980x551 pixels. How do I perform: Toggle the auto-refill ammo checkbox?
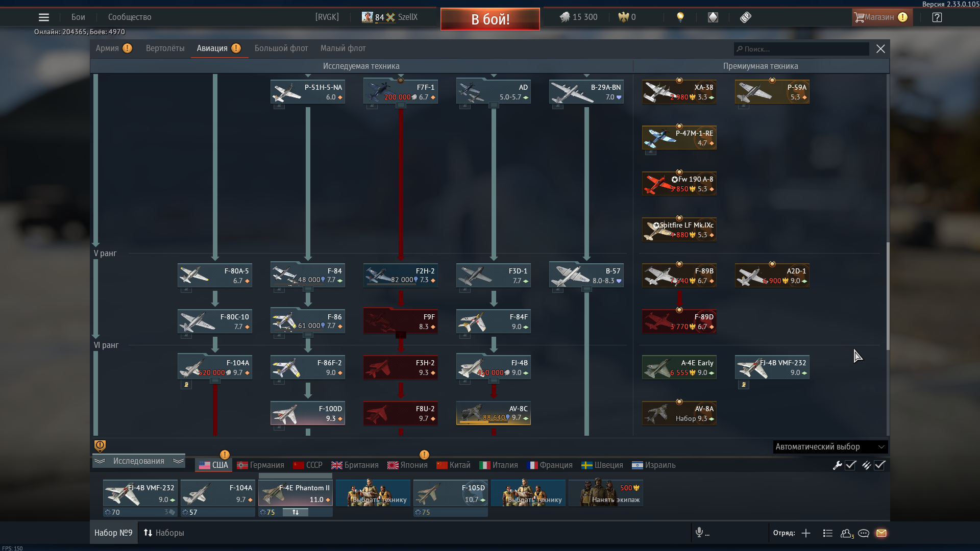point(879,465)
